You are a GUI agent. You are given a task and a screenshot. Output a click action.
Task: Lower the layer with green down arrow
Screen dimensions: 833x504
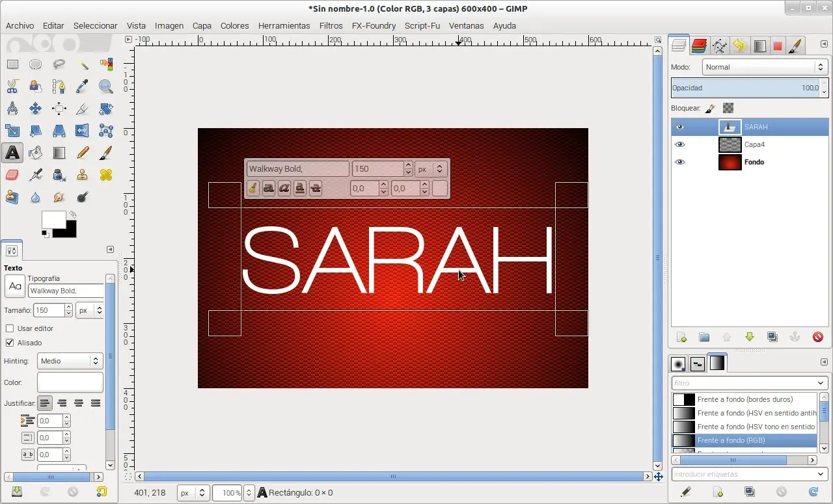coord(750,337)
